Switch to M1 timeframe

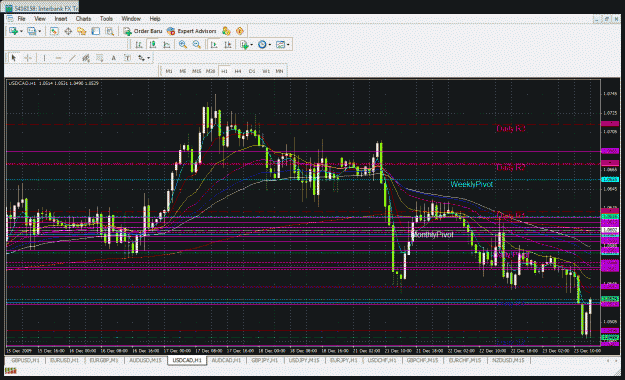[x=169, y=71]
